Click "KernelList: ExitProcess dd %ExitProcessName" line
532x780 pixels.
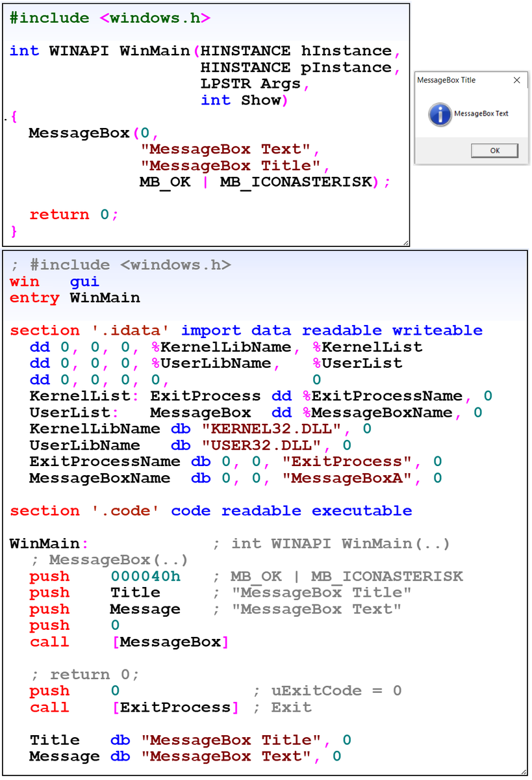tap(260, 396)
